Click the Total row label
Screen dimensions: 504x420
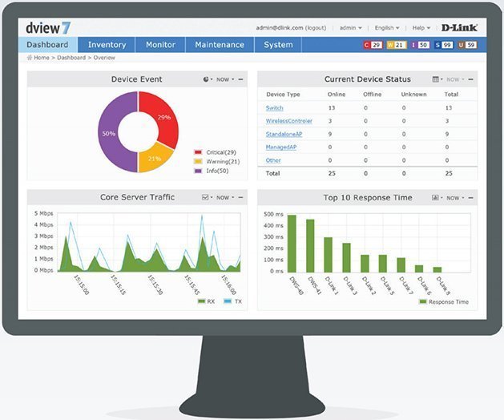[272, 173]
